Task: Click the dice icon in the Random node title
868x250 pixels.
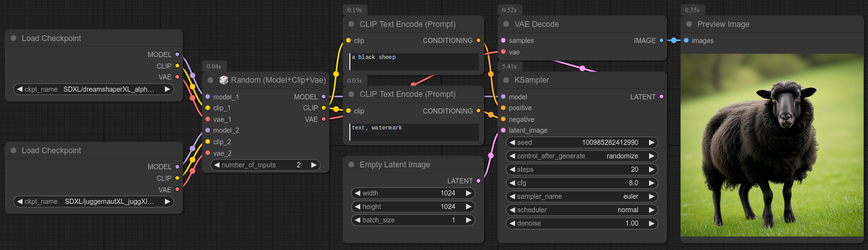Action: pyautogui.click(x=224, y=80)
